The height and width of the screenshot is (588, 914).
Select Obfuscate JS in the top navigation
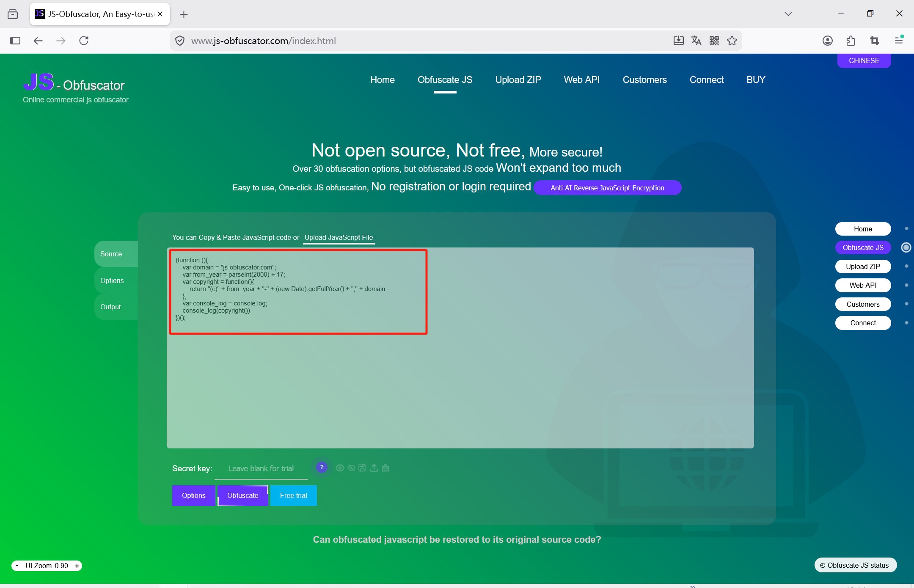point(445,80)
